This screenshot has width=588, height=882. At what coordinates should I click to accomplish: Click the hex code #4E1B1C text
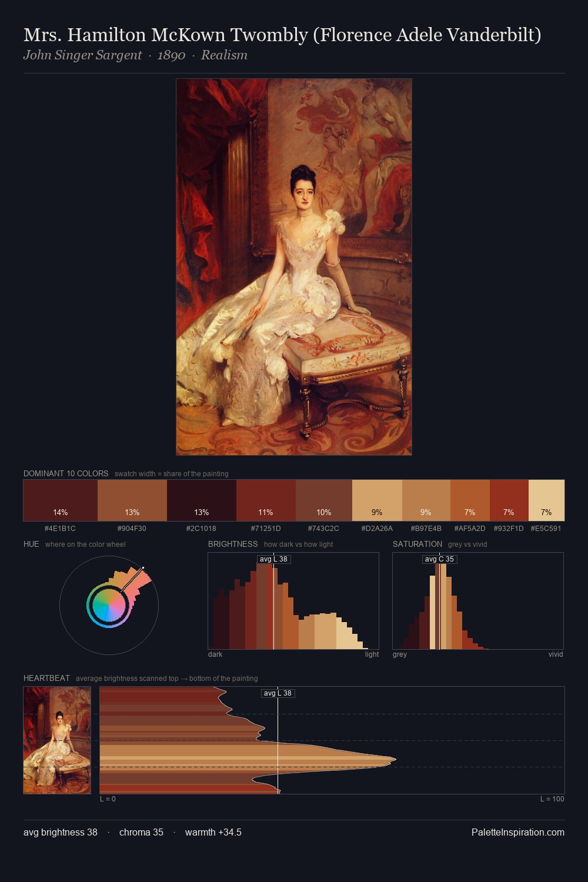(x=60, y=529)
